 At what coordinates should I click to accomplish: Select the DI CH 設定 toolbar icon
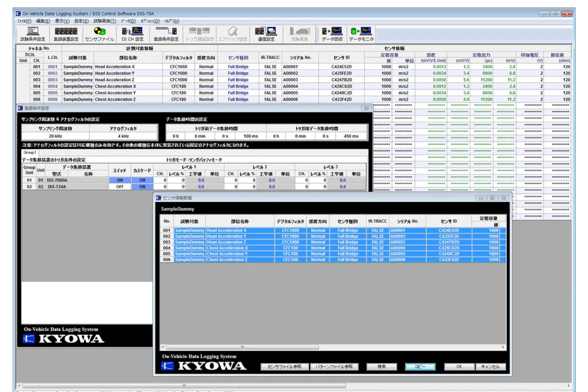tap(133, 34)
